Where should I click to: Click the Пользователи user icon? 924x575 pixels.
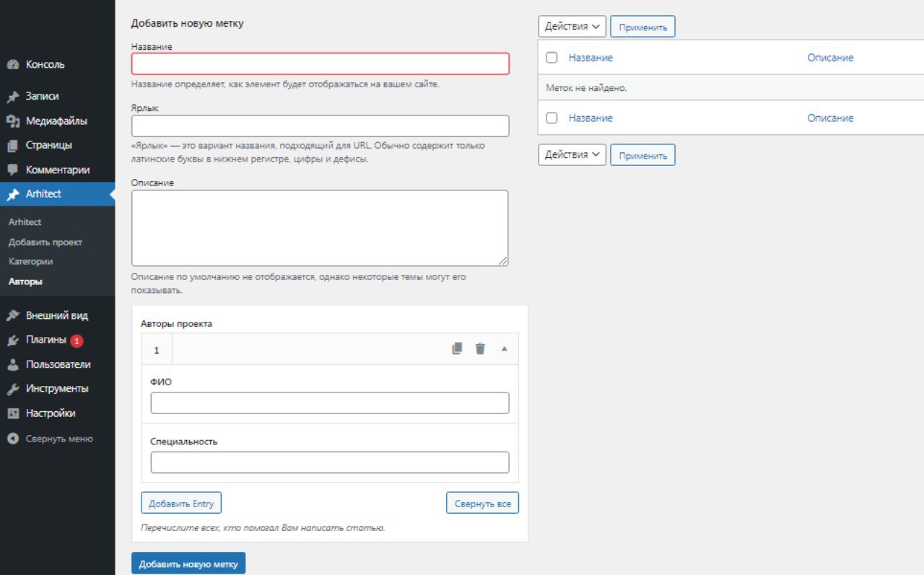12,364
